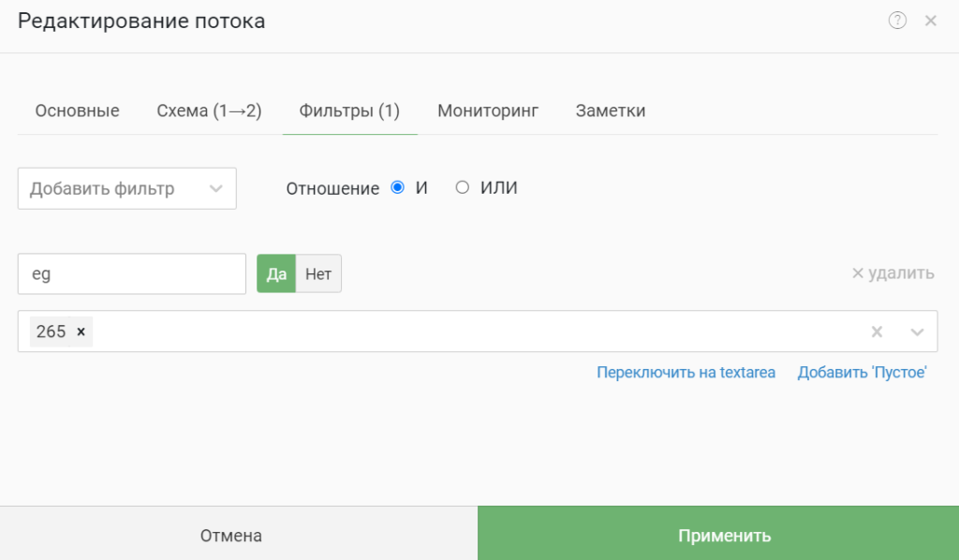This screenshot has width=959, height=560.
Task: Go to the Мониторинг tab
Action: [488, 111]
